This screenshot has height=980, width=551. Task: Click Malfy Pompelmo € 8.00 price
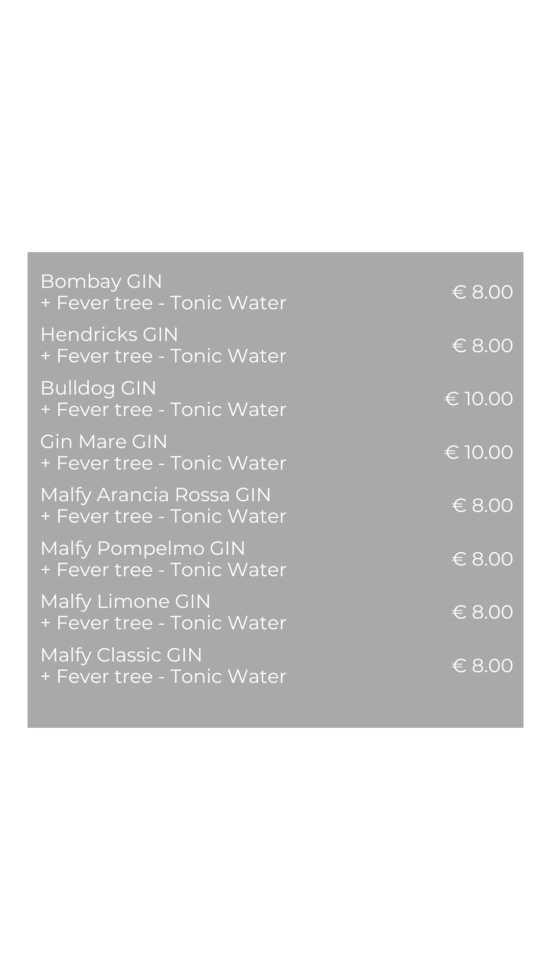coord(482,559)
